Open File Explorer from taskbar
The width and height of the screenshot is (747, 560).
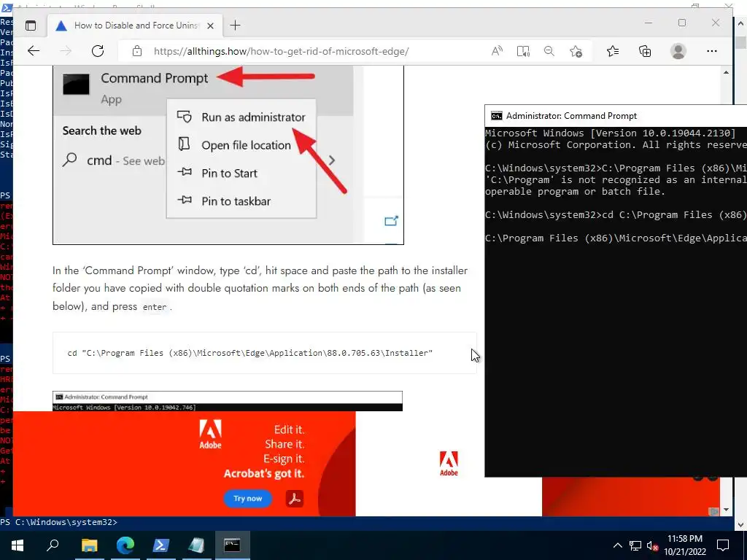[89, 545]
